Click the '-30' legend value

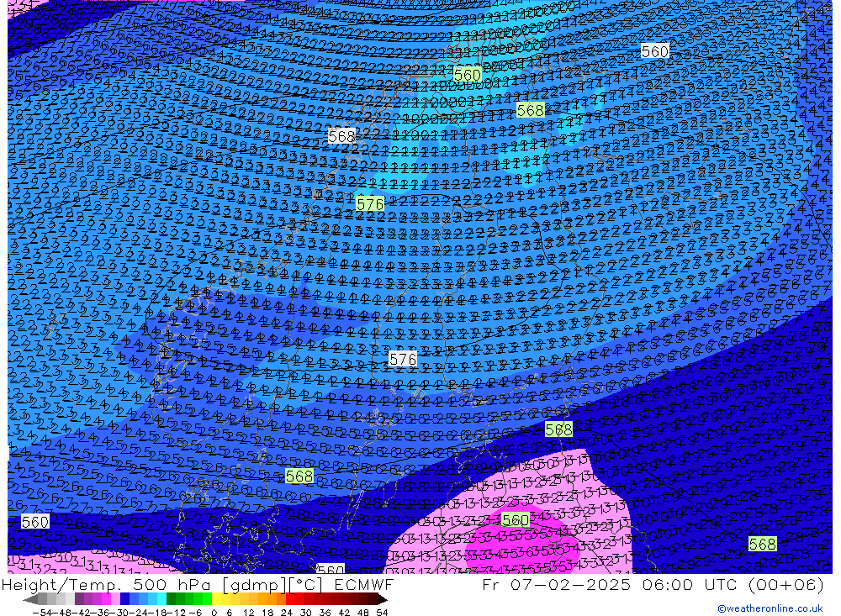(x=120, y=613)
